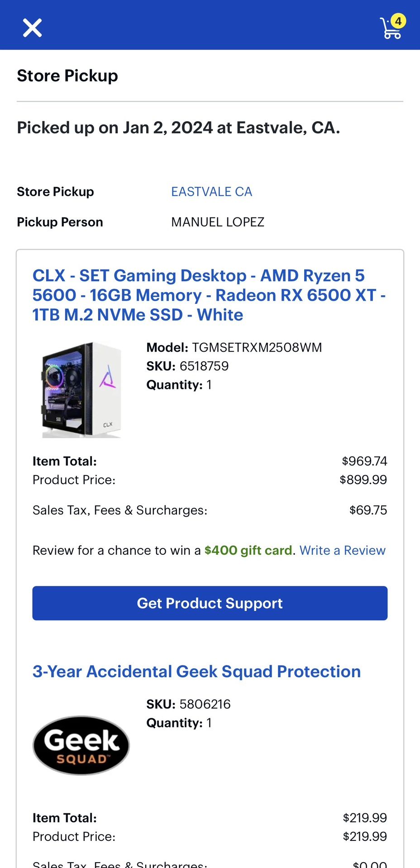Tap the $69.75 sales tax amount
The height and width of the screenshot is (868, 420).
[368, 510]
